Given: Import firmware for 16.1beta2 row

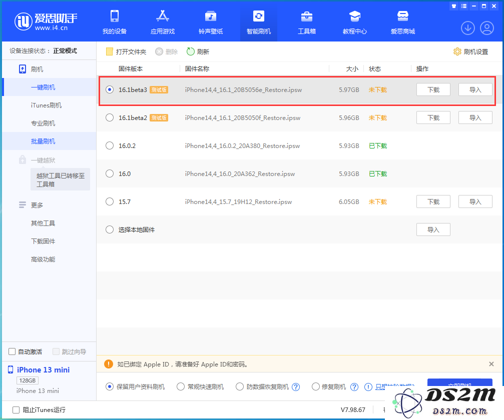Looking at the screenshot, I should [475, 117].
